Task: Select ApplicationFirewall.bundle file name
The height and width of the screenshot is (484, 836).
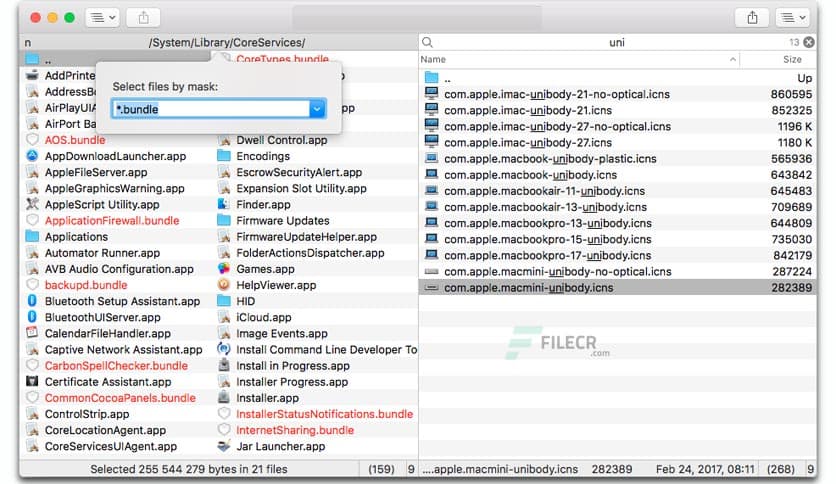Action: pos(112,221)
